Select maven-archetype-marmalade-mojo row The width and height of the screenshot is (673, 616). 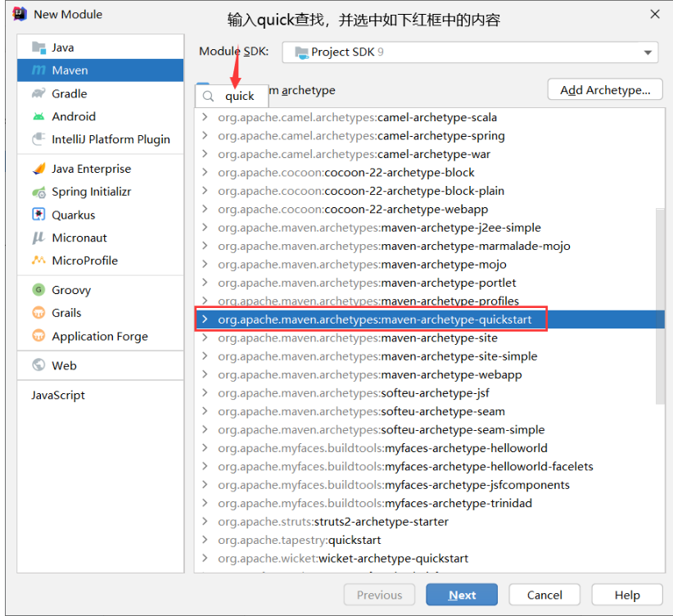(x=429, y=246)
